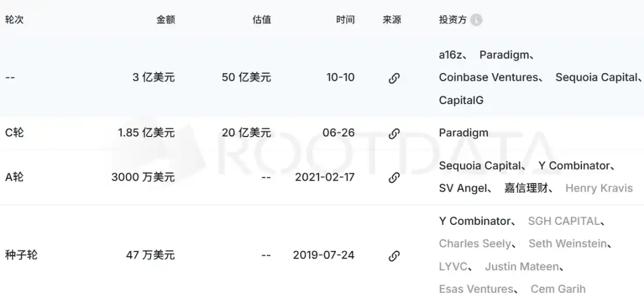Click SGH CAPITAL in the seed round
The image size is (644, 298).
[x=564, y=221]
